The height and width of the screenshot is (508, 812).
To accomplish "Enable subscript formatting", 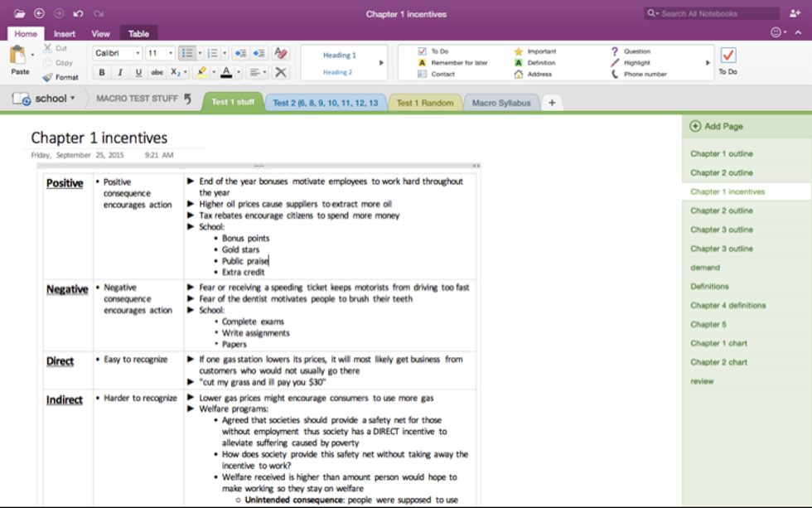I will pos(176,72).
